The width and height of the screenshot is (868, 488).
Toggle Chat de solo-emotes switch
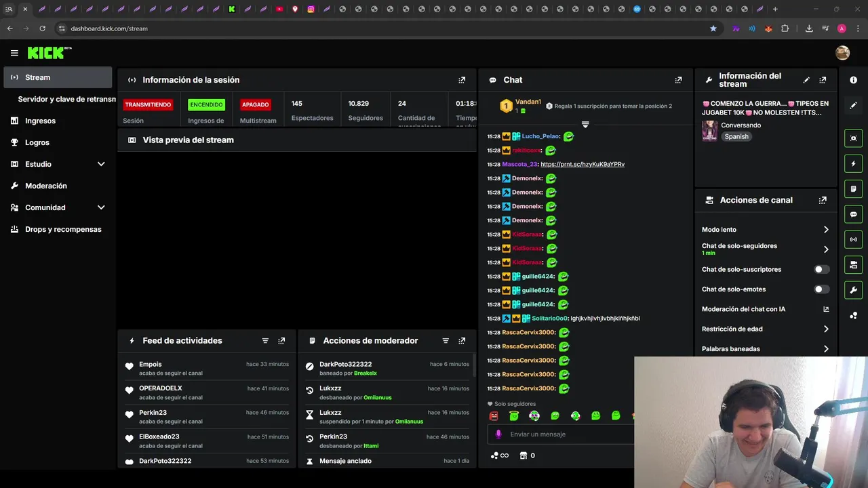821,289
